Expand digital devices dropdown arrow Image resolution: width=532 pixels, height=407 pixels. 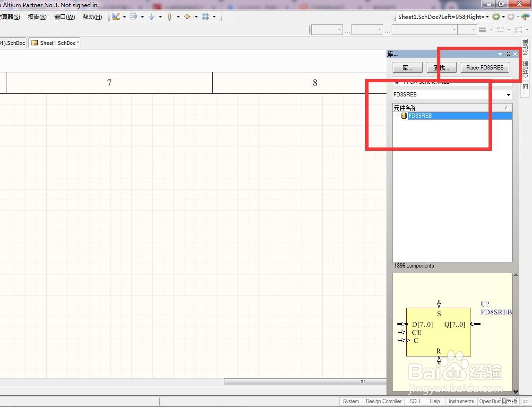(x=178, y=17)
